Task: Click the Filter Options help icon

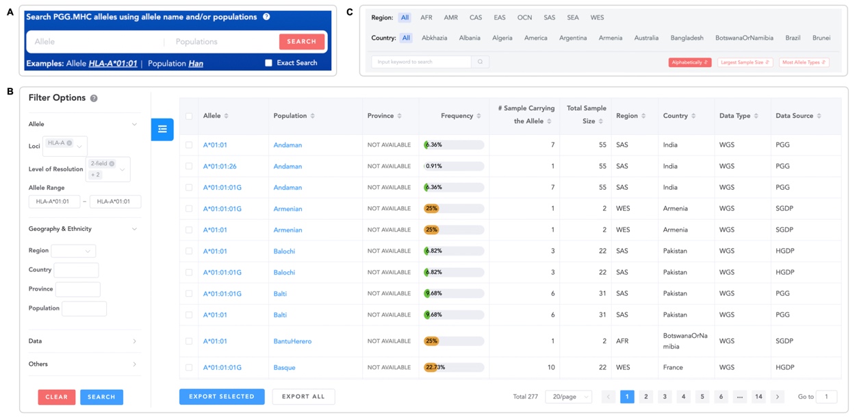Action: point(94,98)
